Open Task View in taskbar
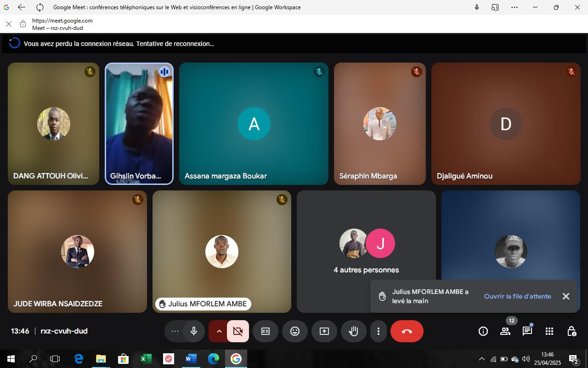588x368 pixels. 55,359
